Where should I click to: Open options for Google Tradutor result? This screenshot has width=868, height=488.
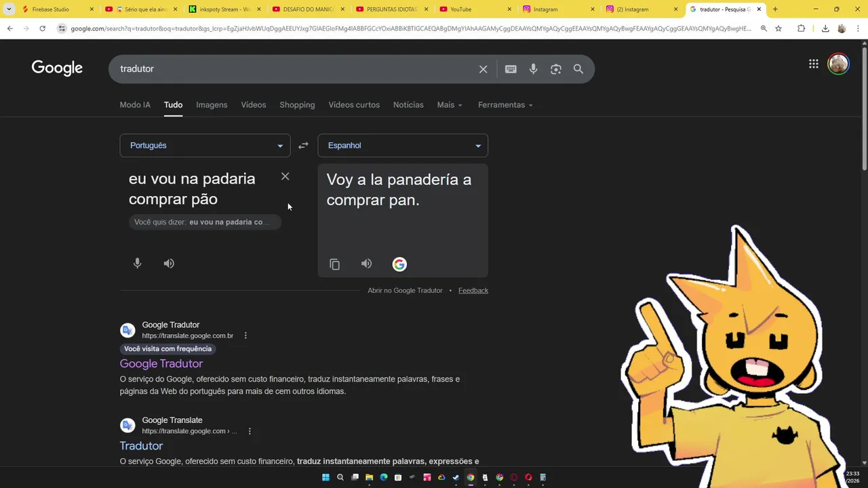(x=245, y=335)
